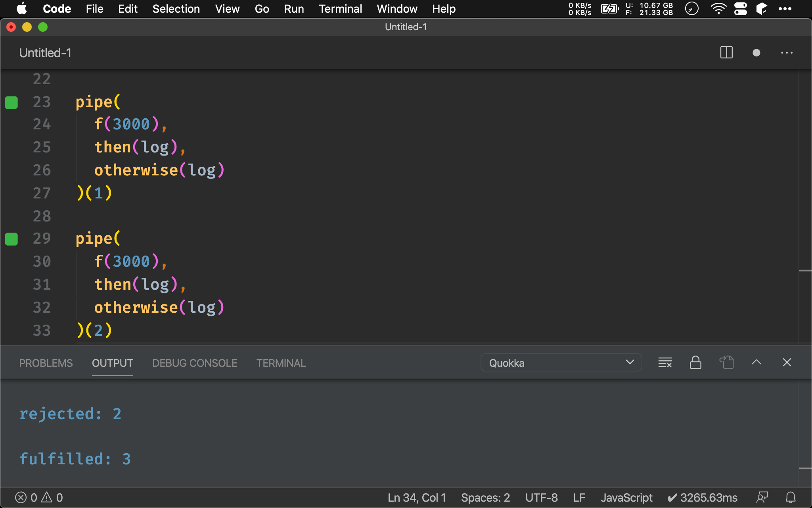This screenshot has height=508, width=812.
Task: Click the battery charging icon
Action: (x=610, y=9)
